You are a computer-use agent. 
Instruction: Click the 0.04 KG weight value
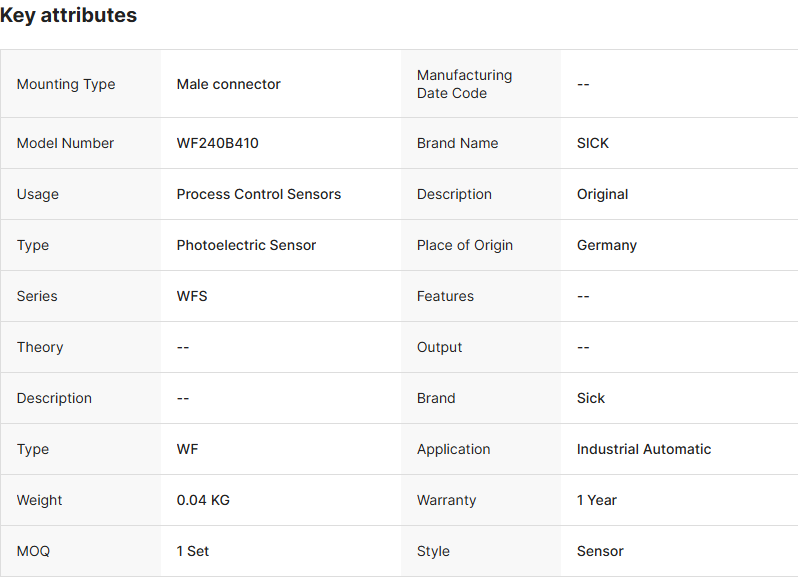click(203, 500)
